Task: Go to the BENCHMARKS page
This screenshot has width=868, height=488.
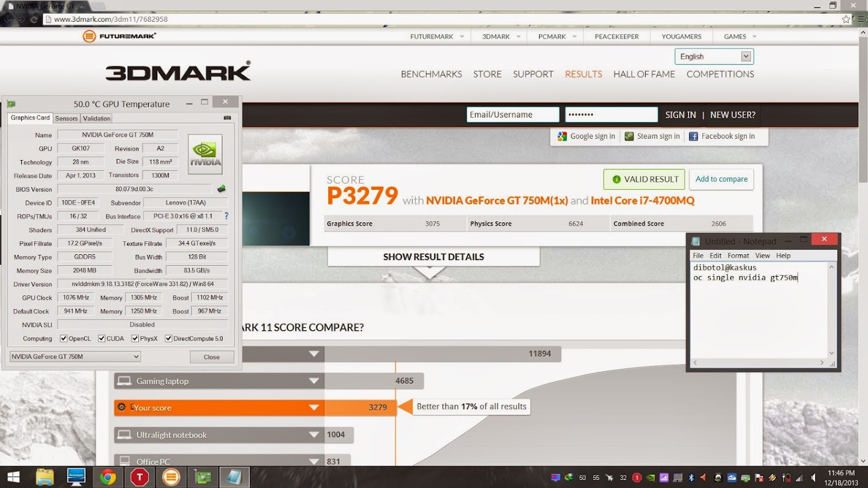Action: pos(431,74)
